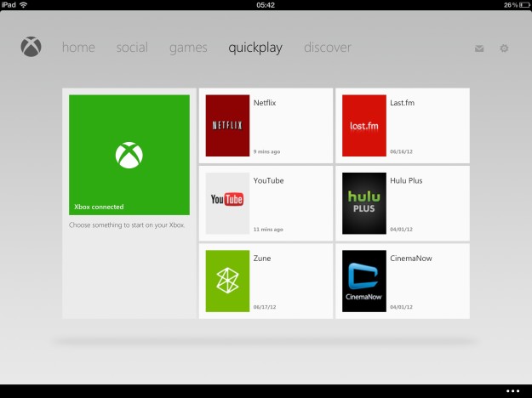Open settings via the gear icon
Image resolution: width=532 pixels, height=398 pixels.
pos(504,48)
